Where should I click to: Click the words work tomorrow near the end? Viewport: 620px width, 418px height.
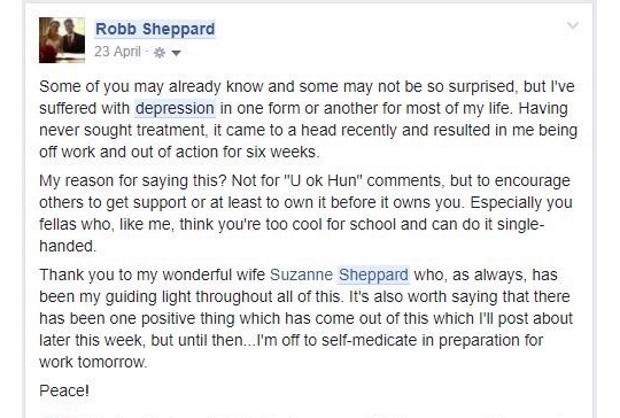(x=93, y=362)
